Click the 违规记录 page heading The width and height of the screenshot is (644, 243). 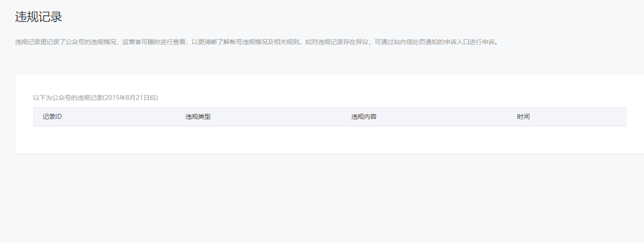pos(38,17)
